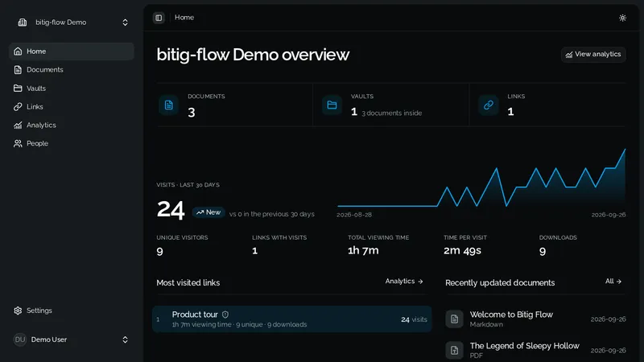This screenshot has width=644, height=362.
Task: Click the Analytics chart icon in sidebar
Action: 18,125
